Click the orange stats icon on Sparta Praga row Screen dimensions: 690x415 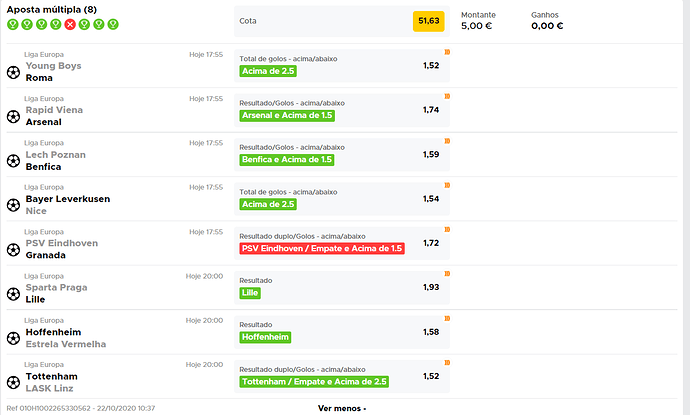tap(447, 274)
